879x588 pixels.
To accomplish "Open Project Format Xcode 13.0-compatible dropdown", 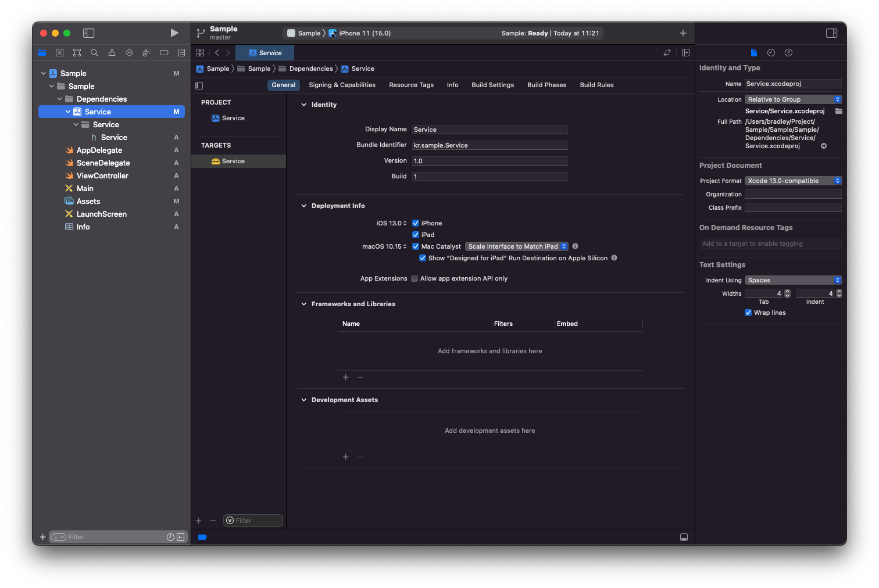I will pyautogui.click(x=793, y=181).
